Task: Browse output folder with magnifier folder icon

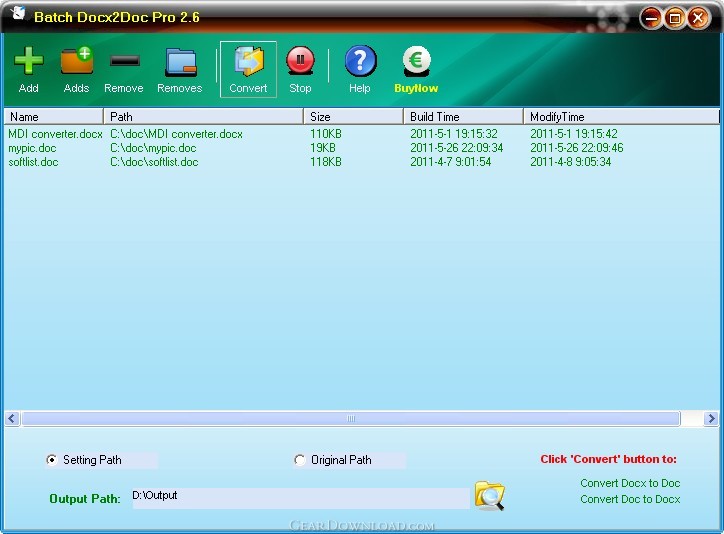Action: tap(489, 496)
